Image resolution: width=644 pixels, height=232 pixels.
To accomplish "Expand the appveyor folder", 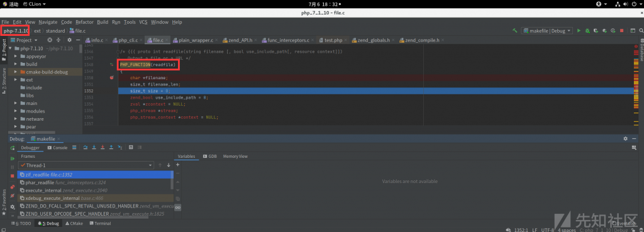I will [x=16, y=56].
